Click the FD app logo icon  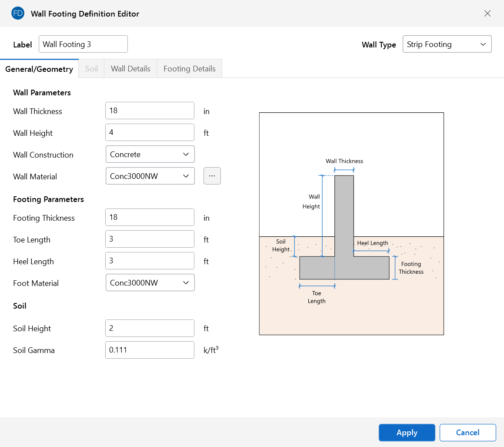point(18,13)
